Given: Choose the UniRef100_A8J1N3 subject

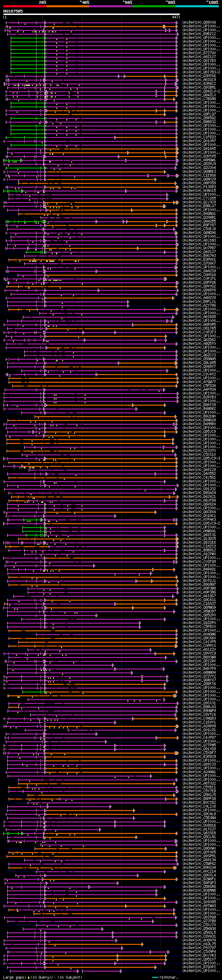Looking at the screenshot, I should click(x=199, y=241).
